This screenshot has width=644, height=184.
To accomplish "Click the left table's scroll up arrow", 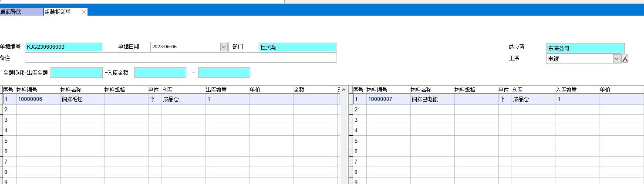I will tap(344, 90).
